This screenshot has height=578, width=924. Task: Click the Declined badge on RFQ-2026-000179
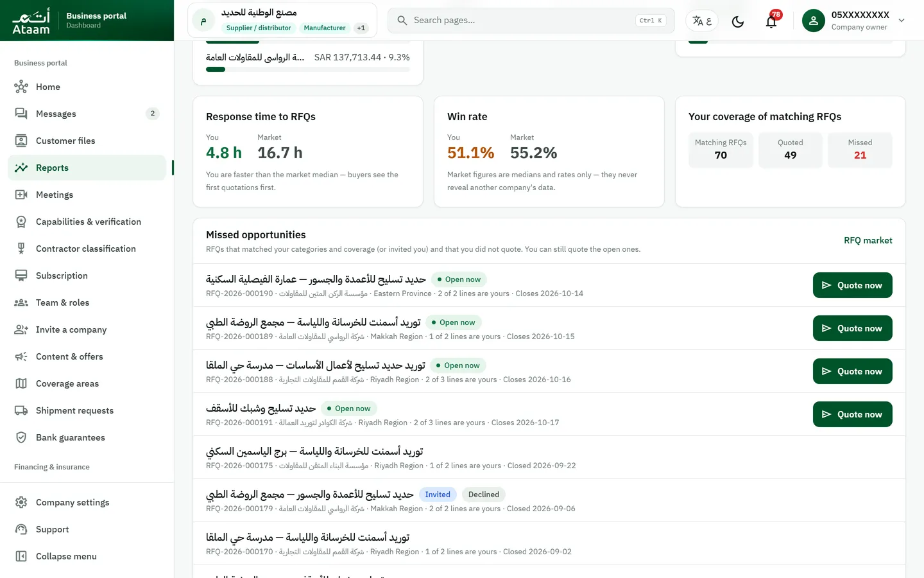point(484,495)
